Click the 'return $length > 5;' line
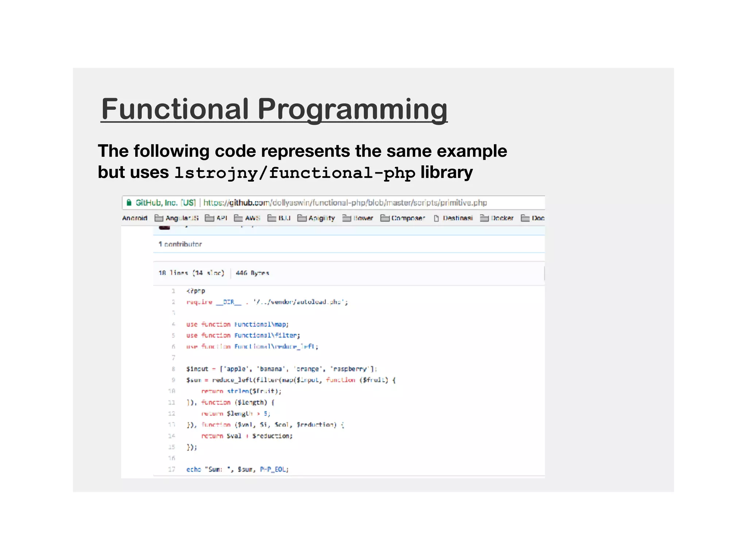Image resolution: width=747 pixels, height=560 pixels. 236,413
